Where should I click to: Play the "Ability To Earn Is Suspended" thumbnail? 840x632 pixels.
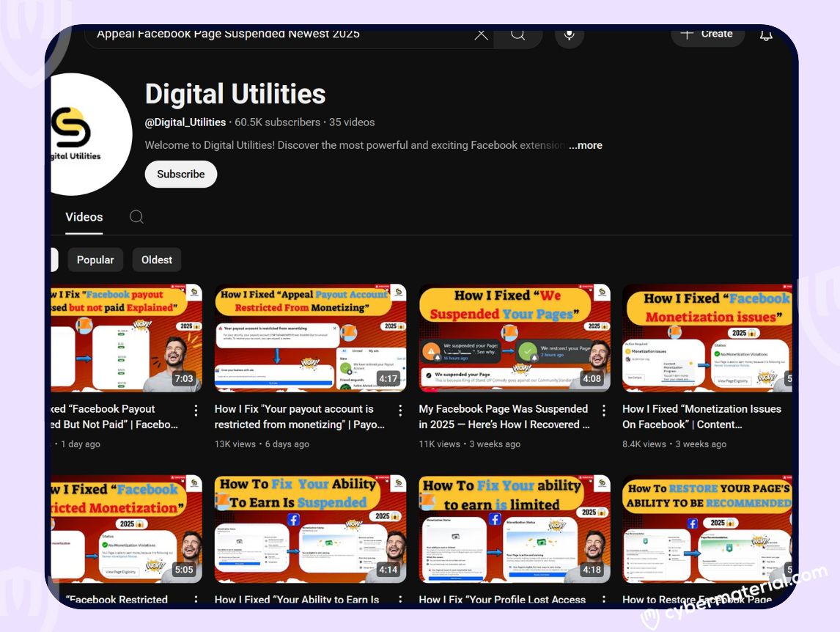point(310,529)
